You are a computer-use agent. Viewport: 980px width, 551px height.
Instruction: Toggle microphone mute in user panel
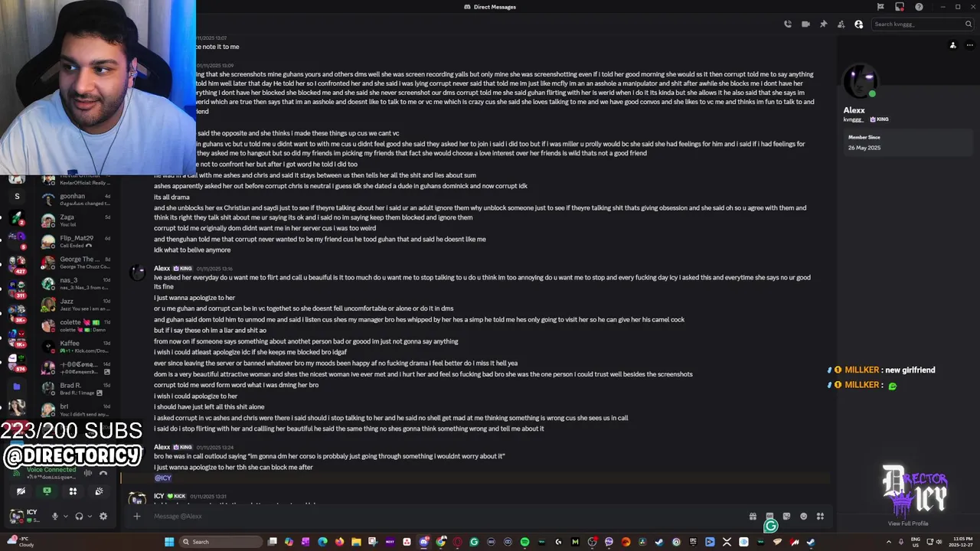pyautogui.click(x=54, y=517)
